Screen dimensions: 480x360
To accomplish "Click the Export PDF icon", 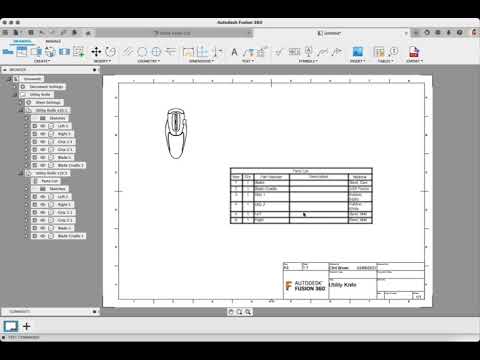I will click(x=414, y=52).
